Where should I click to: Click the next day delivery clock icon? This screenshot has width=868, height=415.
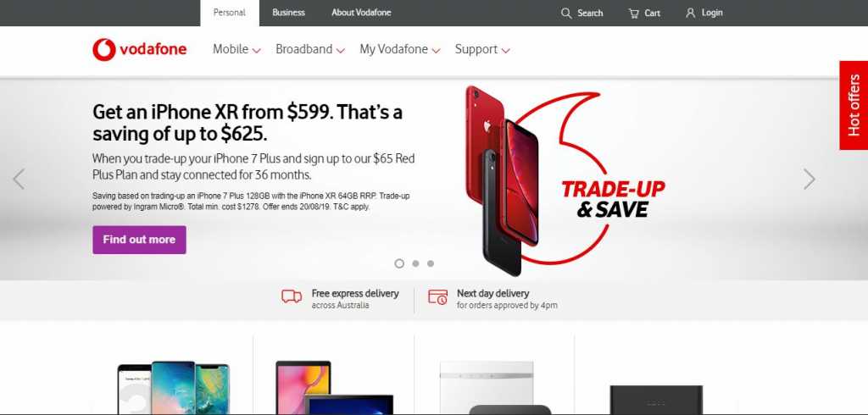pos(438,296)
